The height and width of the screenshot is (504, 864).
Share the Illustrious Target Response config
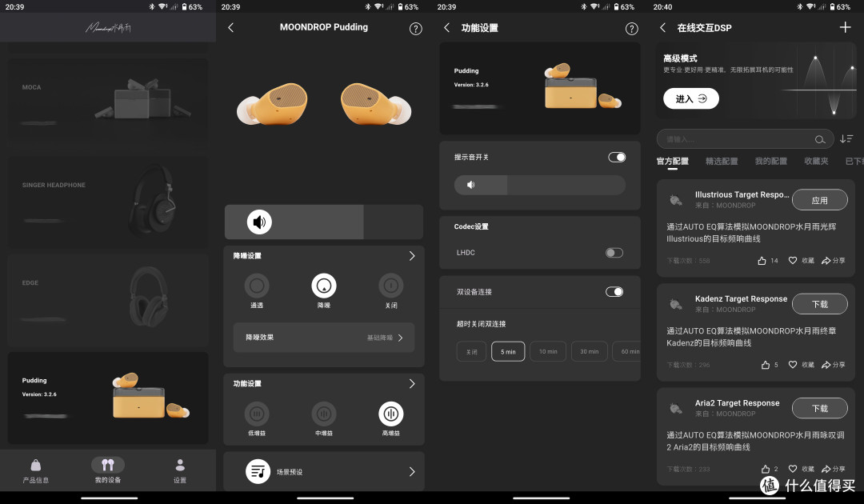pos(833,261)
